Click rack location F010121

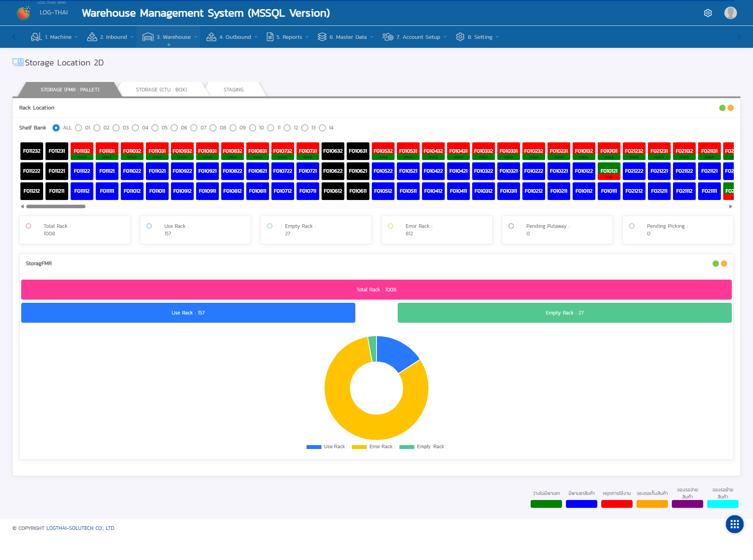pyautogui.click(x=609, y=171)
